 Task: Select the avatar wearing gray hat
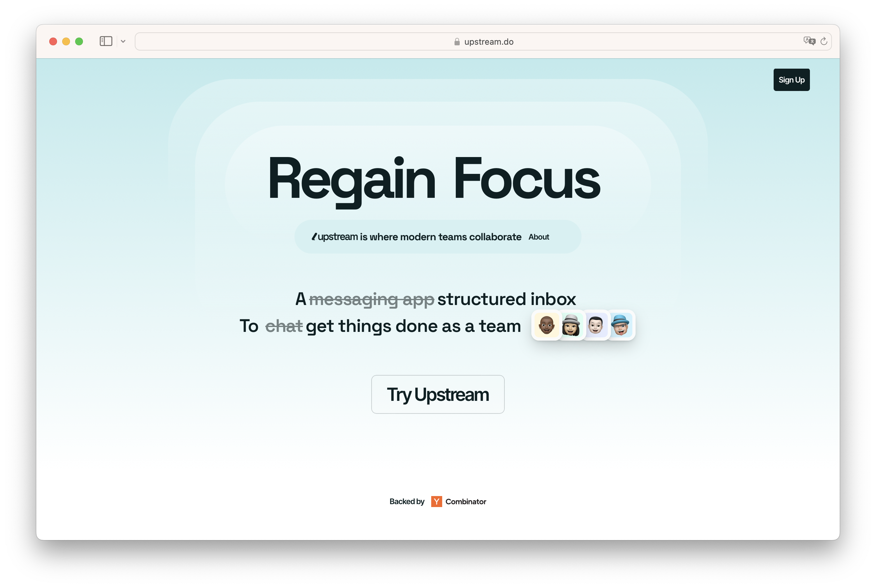pyautogui.click(x=571, y=325)
